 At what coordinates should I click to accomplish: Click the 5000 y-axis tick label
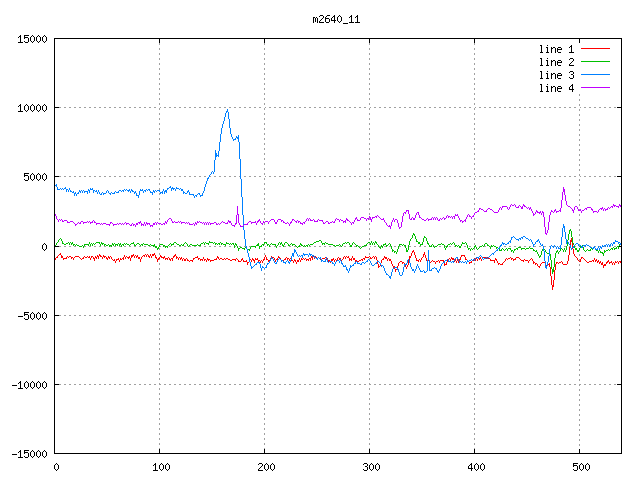35,177
